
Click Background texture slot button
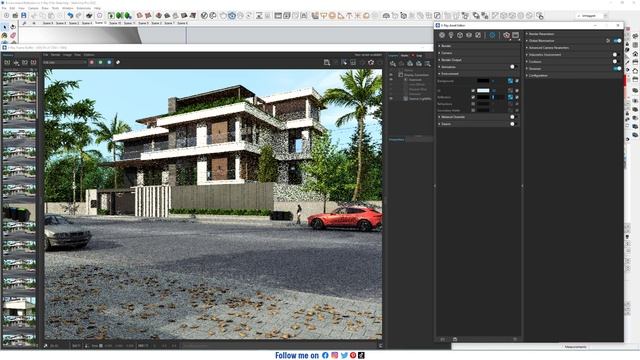tap(510, 81)
